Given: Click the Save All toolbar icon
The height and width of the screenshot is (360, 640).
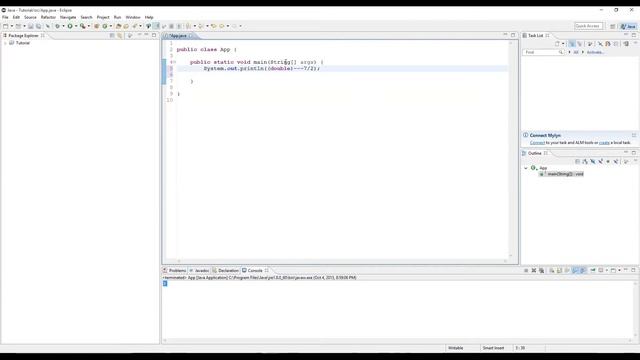Looking at the screenshot, I should [x=38, y=26].
